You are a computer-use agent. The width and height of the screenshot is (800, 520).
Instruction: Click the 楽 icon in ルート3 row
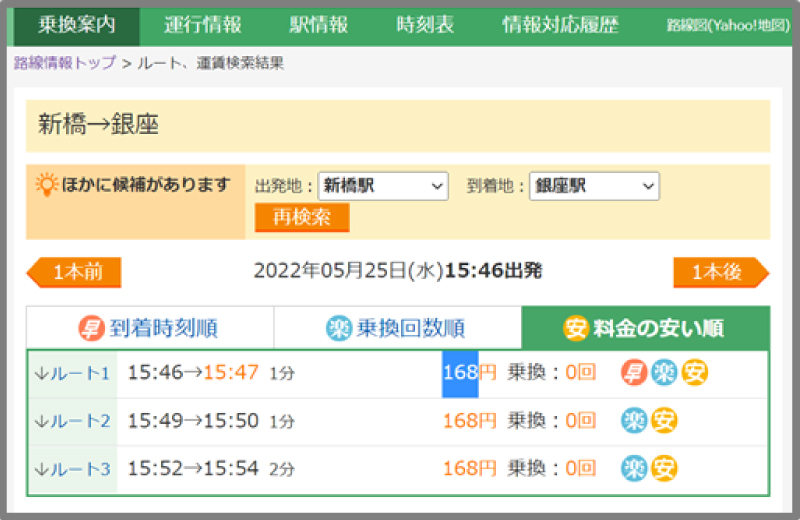pos(634,468)
